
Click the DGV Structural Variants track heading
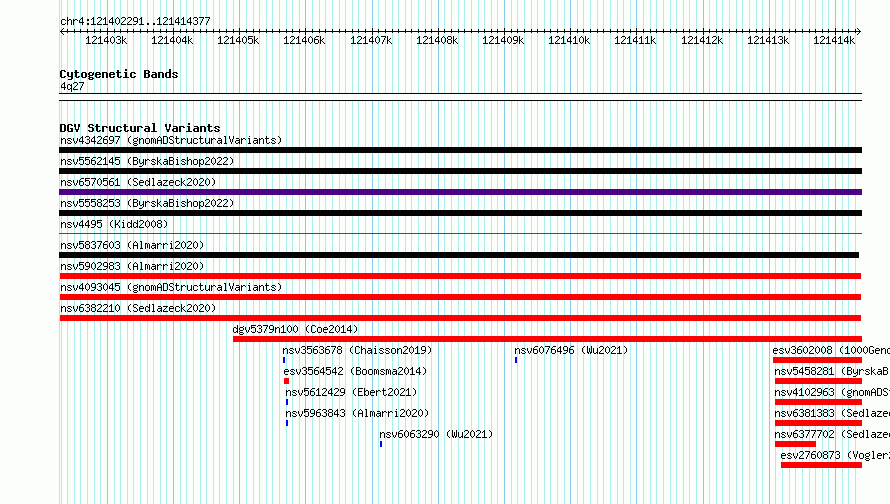(140, 128)
